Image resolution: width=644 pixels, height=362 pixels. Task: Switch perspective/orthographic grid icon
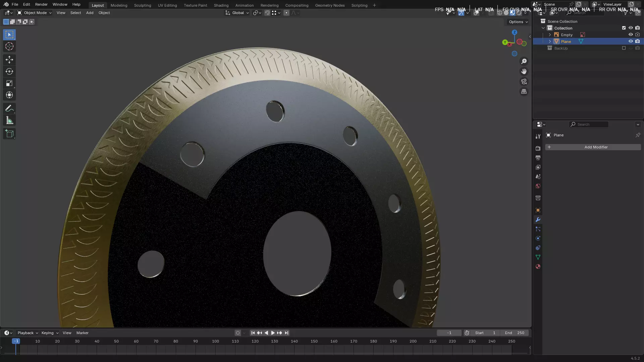click(524, 92)
